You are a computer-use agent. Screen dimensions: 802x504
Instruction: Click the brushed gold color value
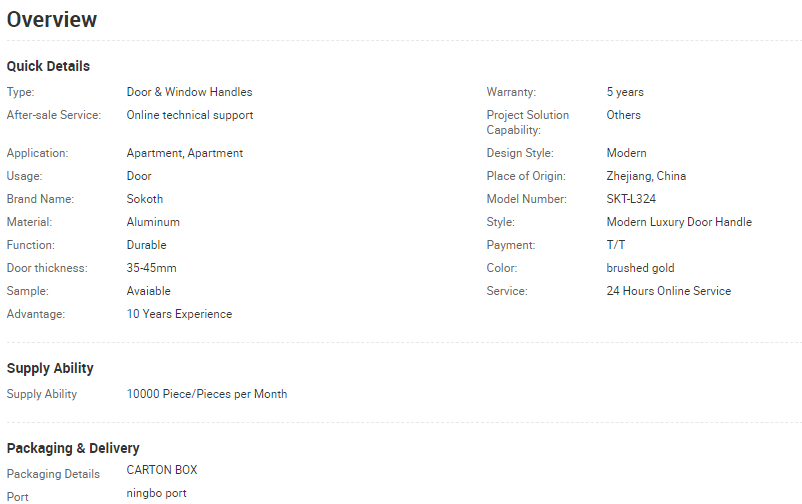click(640, 268)
